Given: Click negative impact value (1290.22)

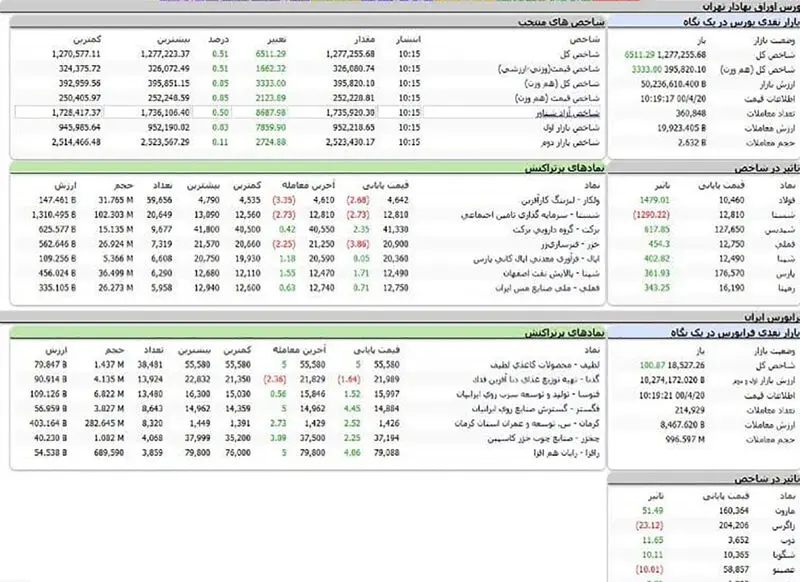Looking at the screenshot, I should point(651,215).
